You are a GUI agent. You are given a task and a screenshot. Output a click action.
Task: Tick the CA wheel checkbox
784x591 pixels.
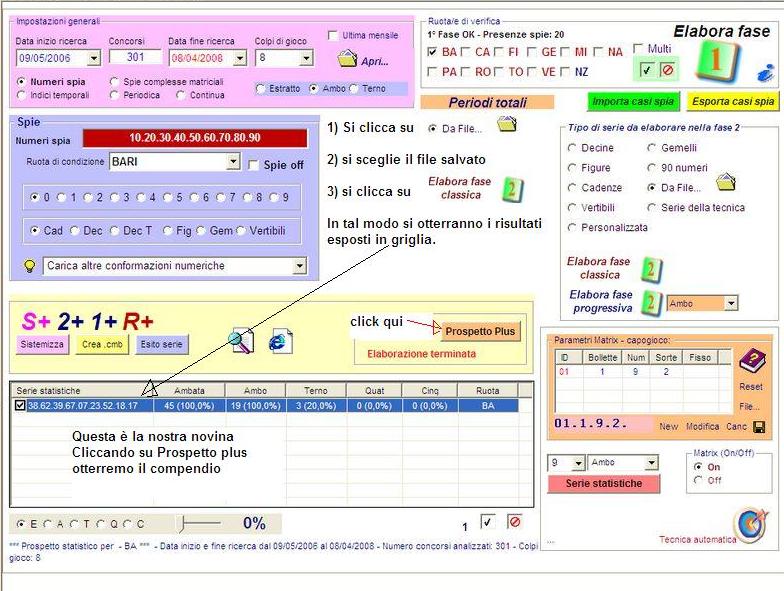point(466,52)
